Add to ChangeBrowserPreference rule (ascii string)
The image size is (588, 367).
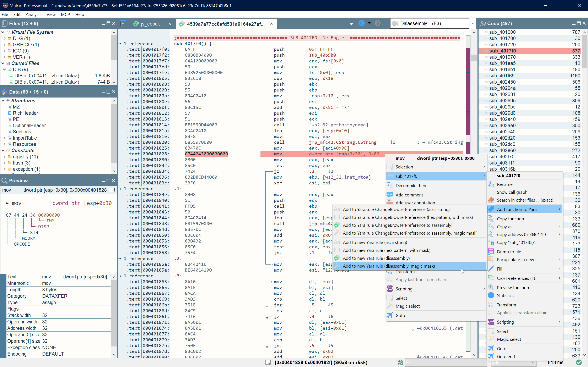tap(410, 209)
